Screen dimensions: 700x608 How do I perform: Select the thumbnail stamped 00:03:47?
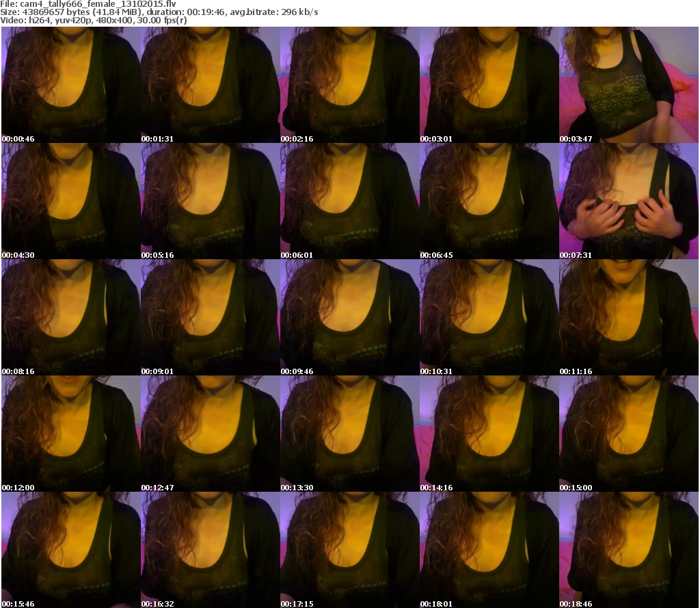pos(629,85)
